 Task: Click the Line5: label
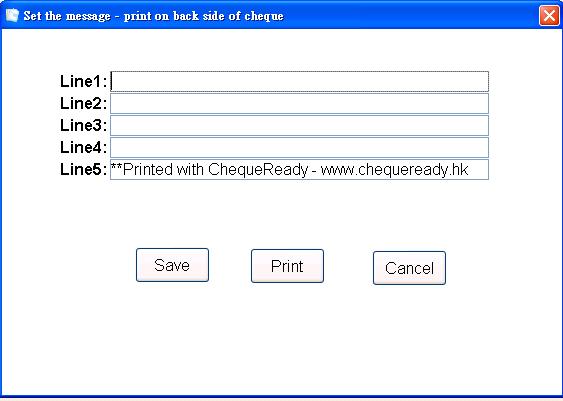pyautogui.click(x=84, y=169)
